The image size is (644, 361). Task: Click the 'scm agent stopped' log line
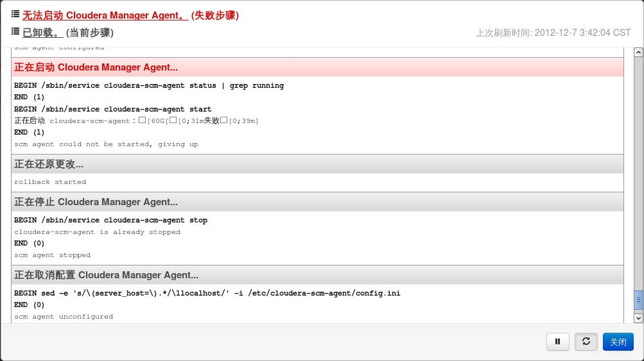pos(52,255)
